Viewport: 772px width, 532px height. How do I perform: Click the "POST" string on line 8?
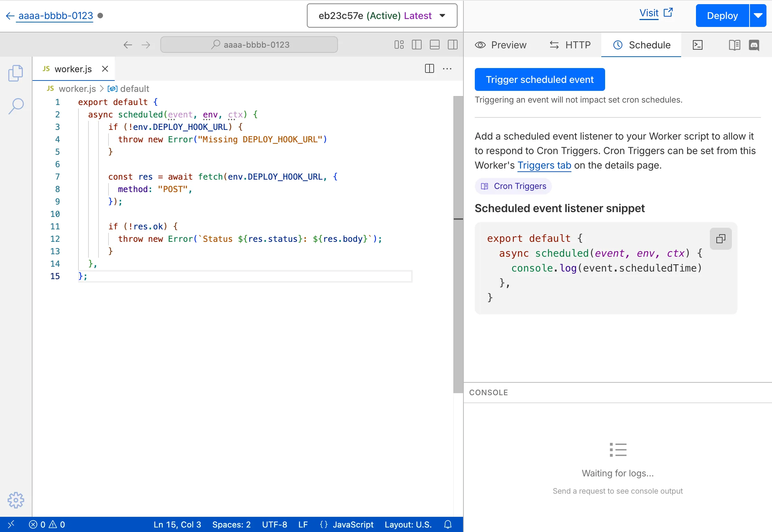tap(173, 189)
